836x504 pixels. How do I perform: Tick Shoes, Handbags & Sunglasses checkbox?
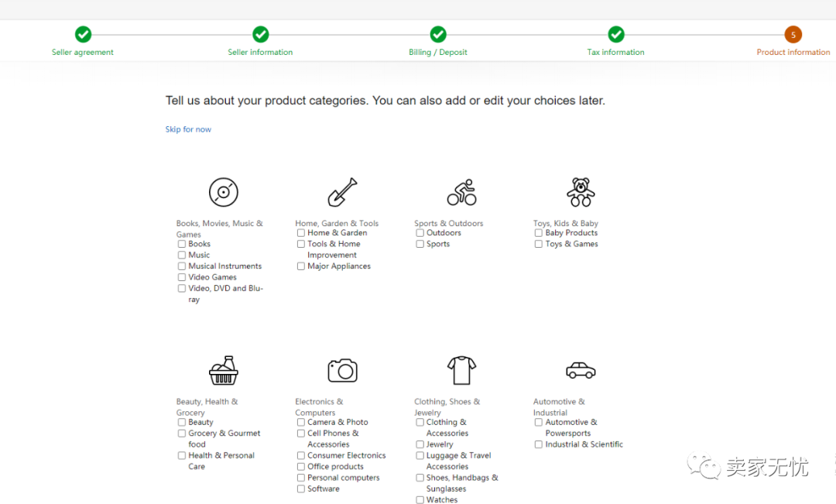420,478
